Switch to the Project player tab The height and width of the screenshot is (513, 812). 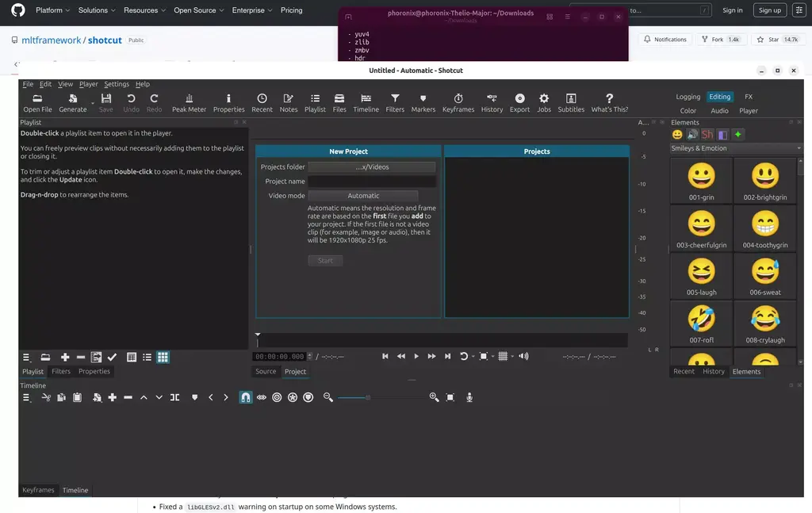coord(295,371)
